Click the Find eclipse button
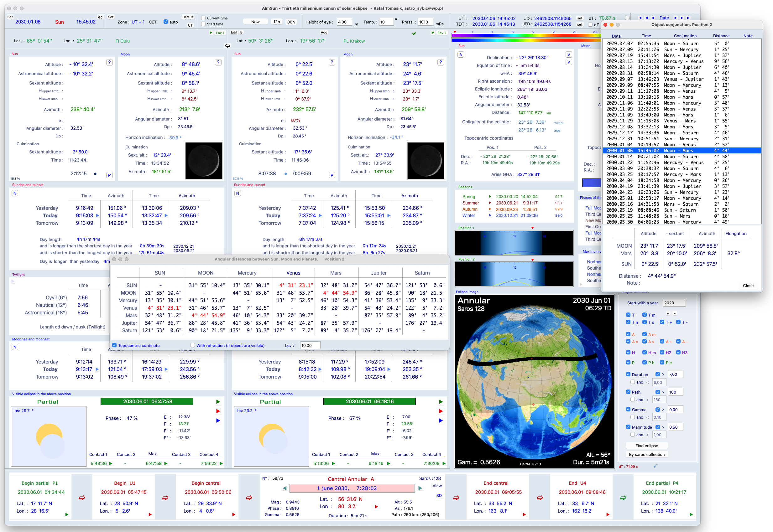The image size is (773, 532). 647,446
